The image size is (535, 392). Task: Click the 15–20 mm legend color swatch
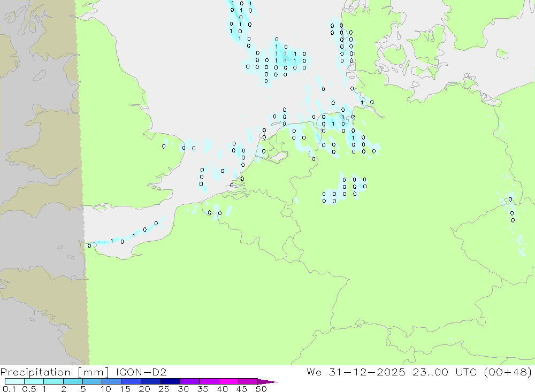click(x=132, y=381)
